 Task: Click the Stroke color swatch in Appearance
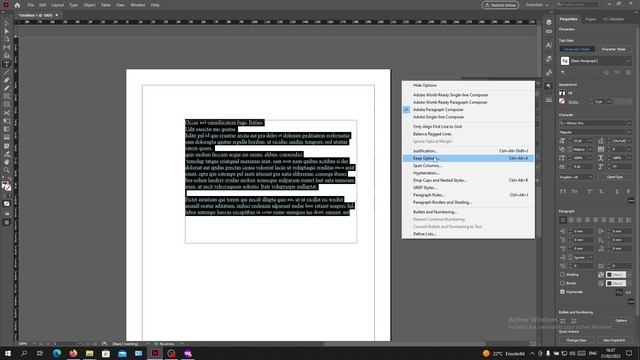coord(562,101)
